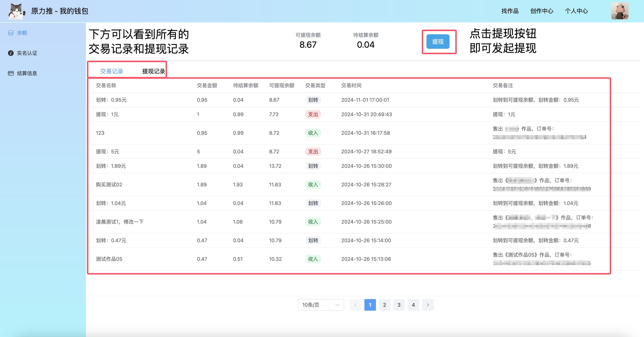644x337 pixels.
Task: Click the time 2024-10-31 16:17:58
Action: (x=365, y=133)
